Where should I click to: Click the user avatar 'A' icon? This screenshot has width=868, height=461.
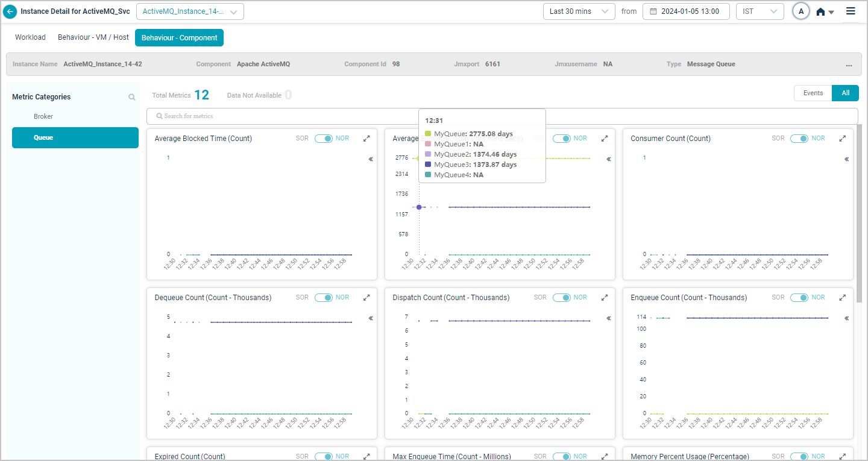[x=800, y=11]
